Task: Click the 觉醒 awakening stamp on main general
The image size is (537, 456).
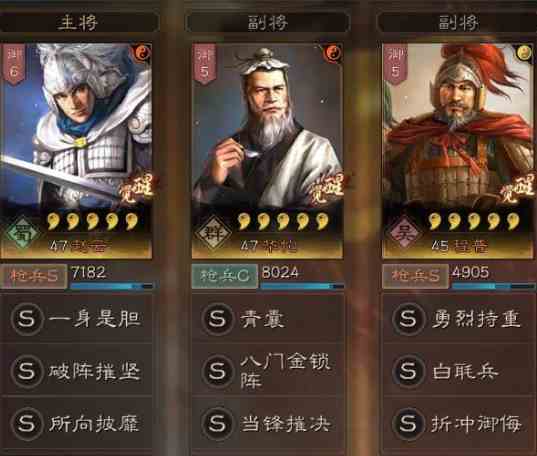Action: pos(138,188)
